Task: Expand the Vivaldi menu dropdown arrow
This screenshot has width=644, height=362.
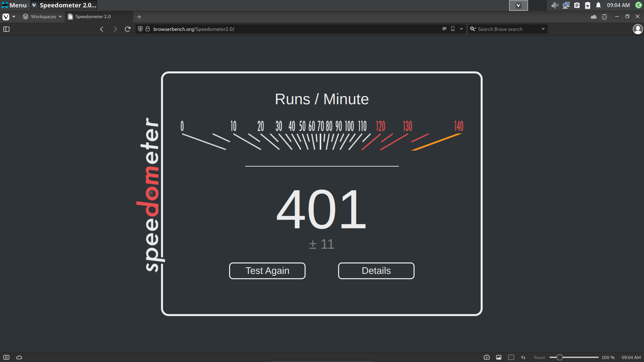Action: 14,17
